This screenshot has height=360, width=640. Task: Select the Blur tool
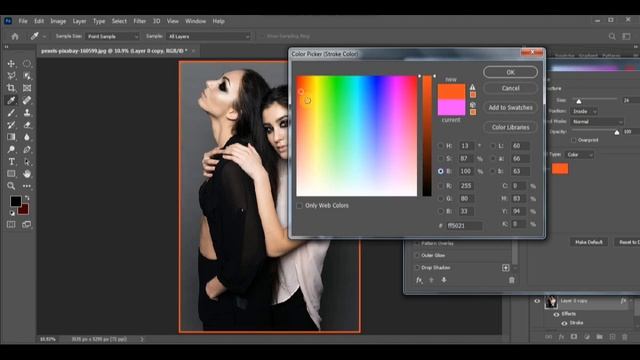(27, 137)
